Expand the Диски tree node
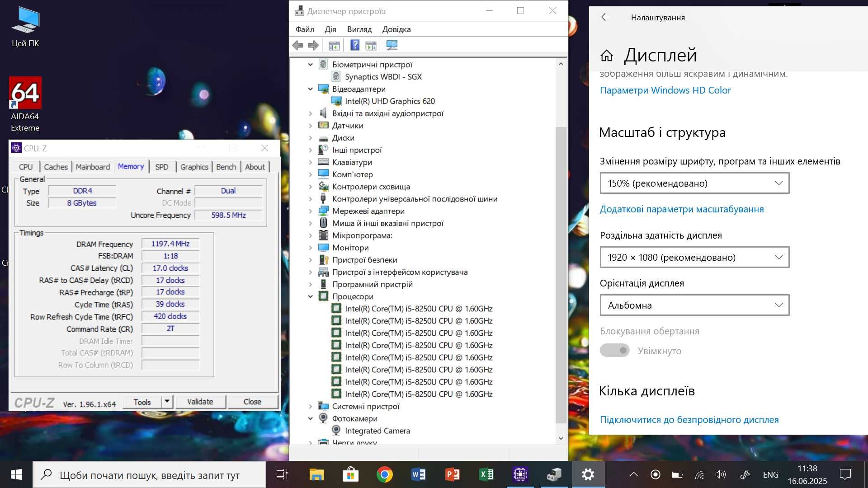 tap(310, 138)
